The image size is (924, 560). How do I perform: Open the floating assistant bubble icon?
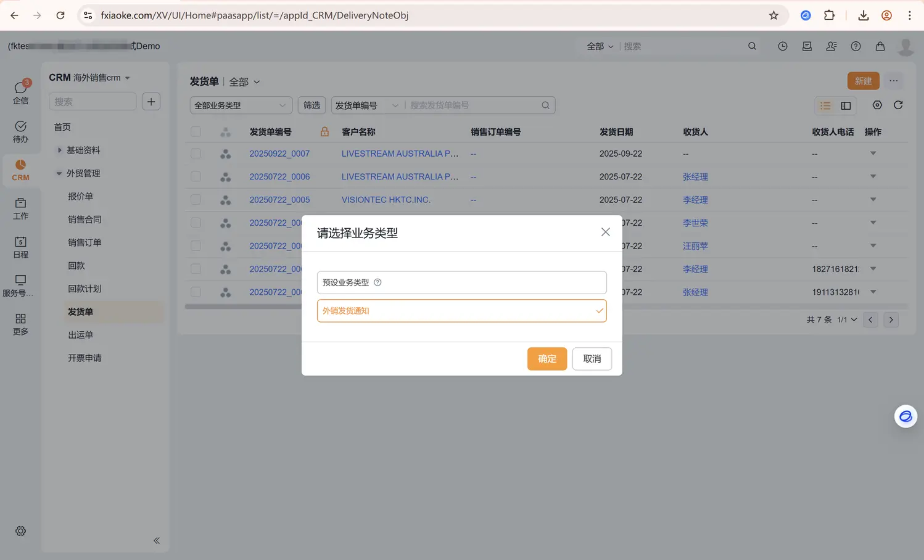905,416
